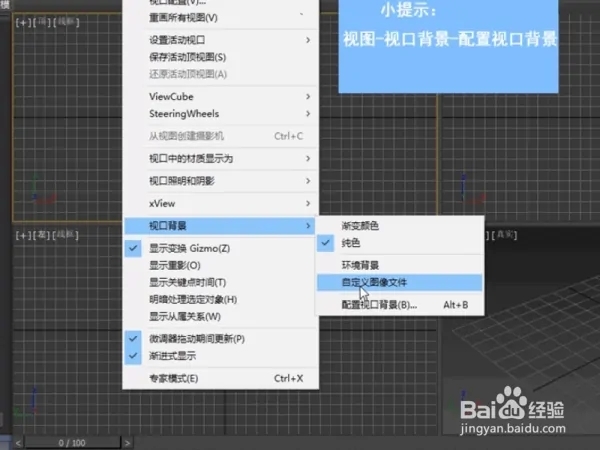The height and width of the screenshot is (450, 600).
Task: Open the 视口背景 submenu
Action: tap(220, 226)
